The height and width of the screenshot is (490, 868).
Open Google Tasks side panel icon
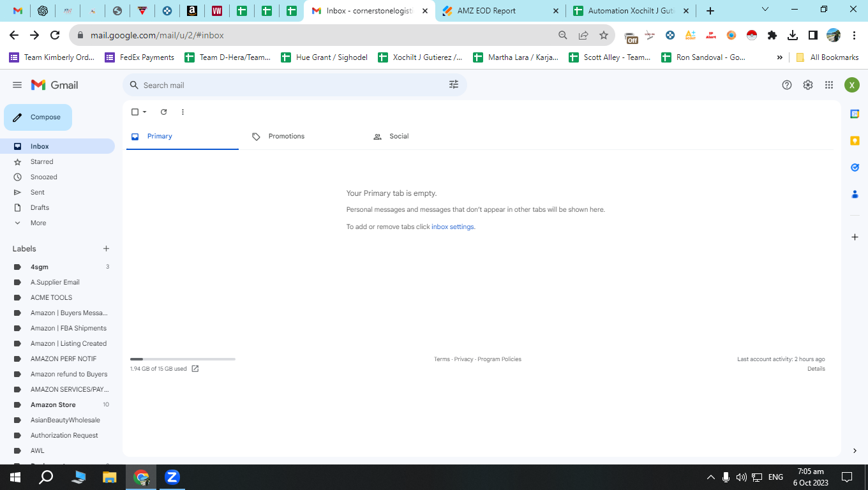[855, 167]
